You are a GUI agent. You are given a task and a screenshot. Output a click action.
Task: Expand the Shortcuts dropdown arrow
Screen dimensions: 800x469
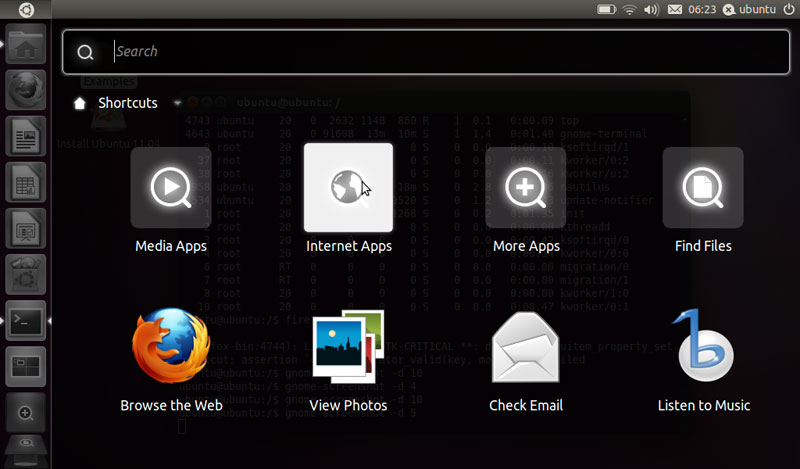click(x=178, y=103)
